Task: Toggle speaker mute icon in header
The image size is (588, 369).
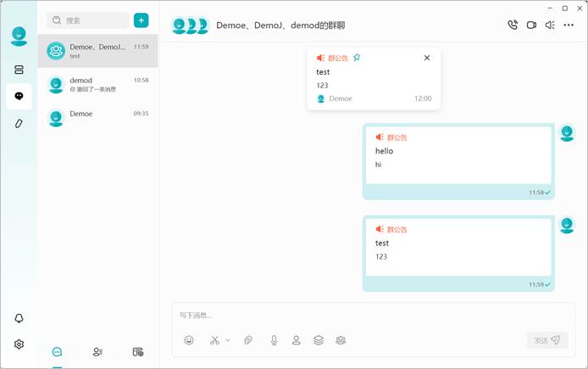Action: point(550,25)
